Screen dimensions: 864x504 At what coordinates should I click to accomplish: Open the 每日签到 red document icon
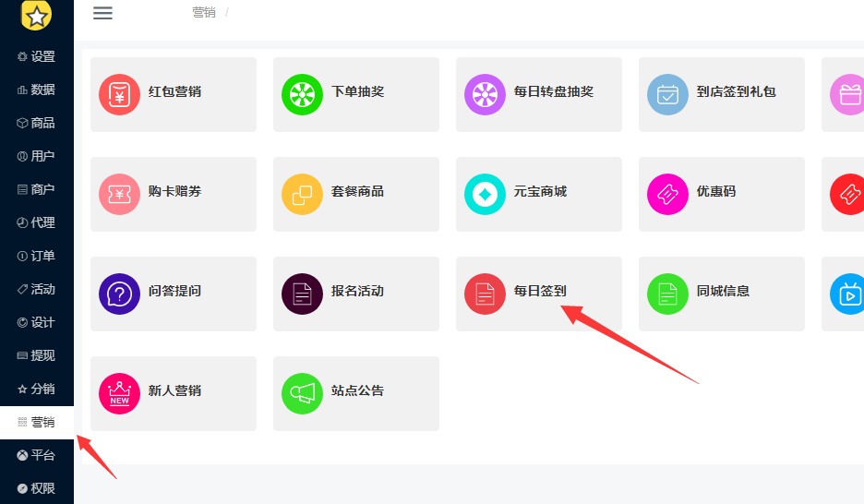[x=485, y=294]
